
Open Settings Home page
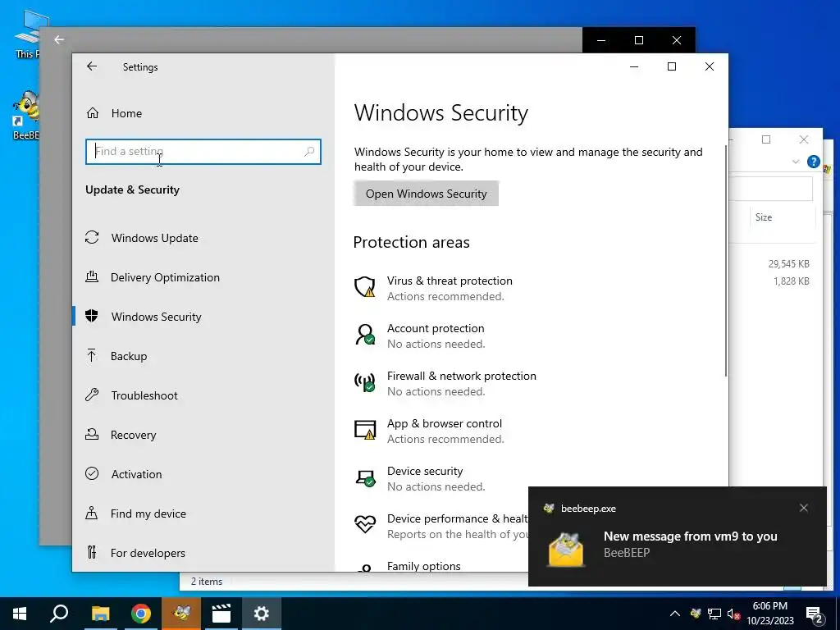point(126,113)
